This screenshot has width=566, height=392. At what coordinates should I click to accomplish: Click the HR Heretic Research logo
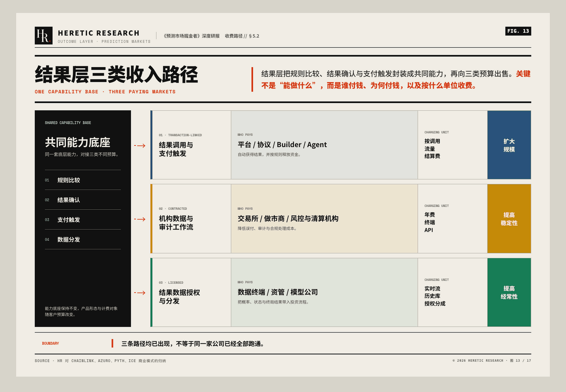coord(44,36)
